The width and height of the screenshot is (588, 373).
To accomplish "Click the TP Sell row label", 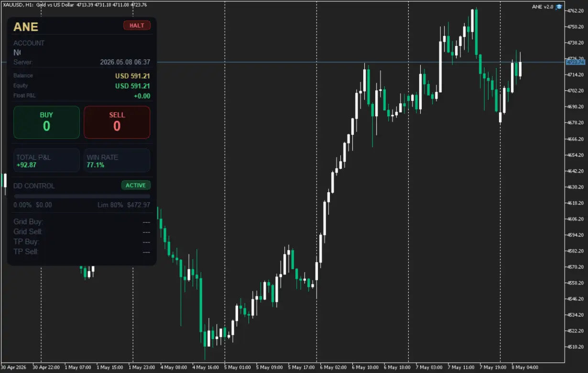I will (x=26, y=252).
